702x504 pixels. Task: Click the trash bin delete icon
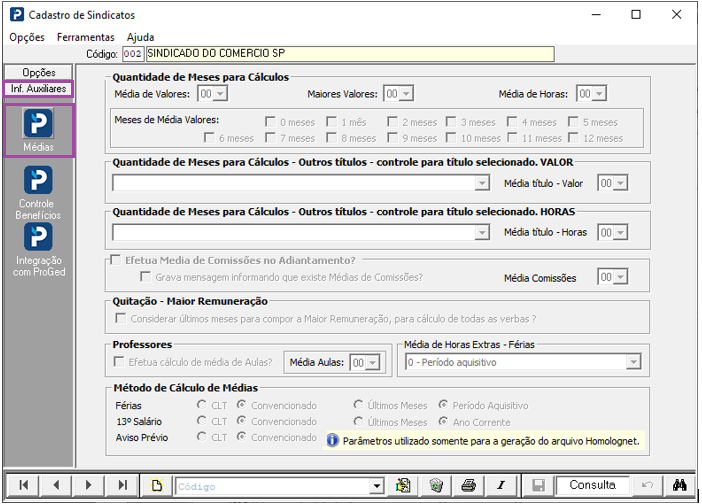pos(436,485)
